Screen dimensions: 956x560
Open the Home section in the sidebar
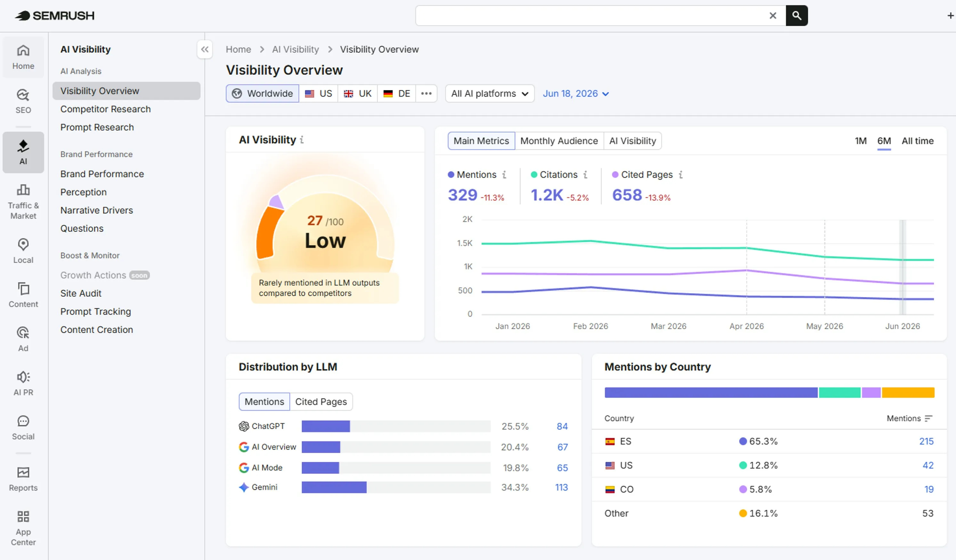tap(23, 57)
